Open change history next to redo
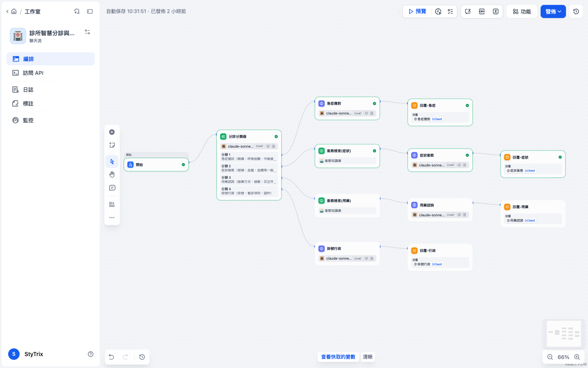This screenshot has width=588, height=368. click(142, 357)
